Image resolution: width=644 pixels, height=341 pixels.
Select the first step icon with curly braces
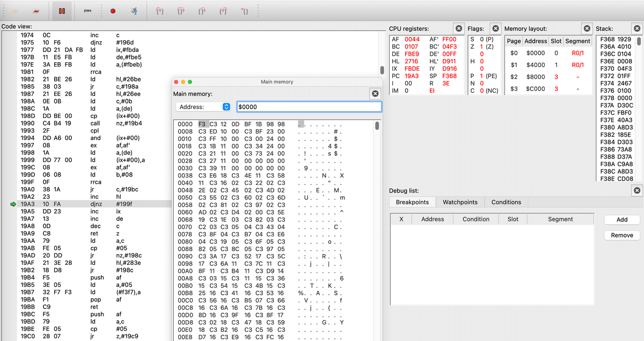(x=158, y=11)
